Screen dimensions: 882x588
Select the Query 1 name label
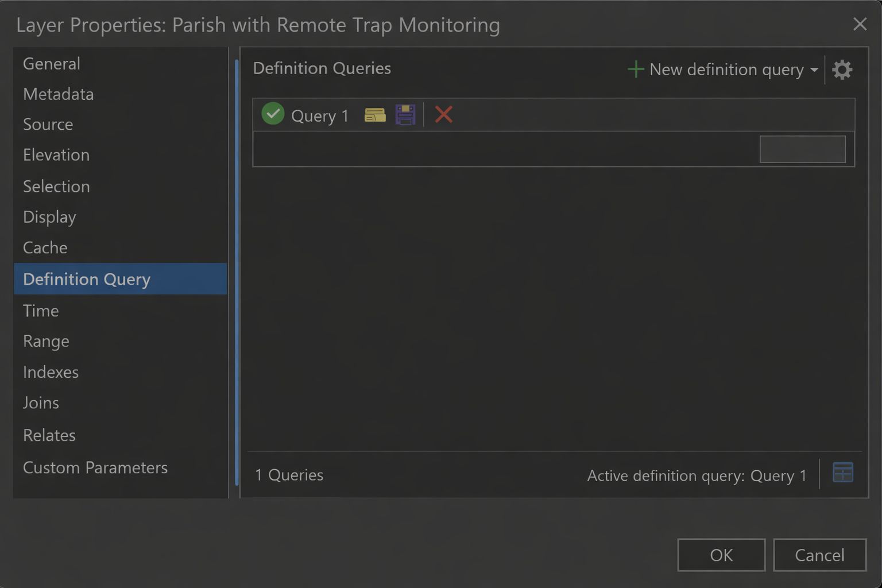(320, 116)
